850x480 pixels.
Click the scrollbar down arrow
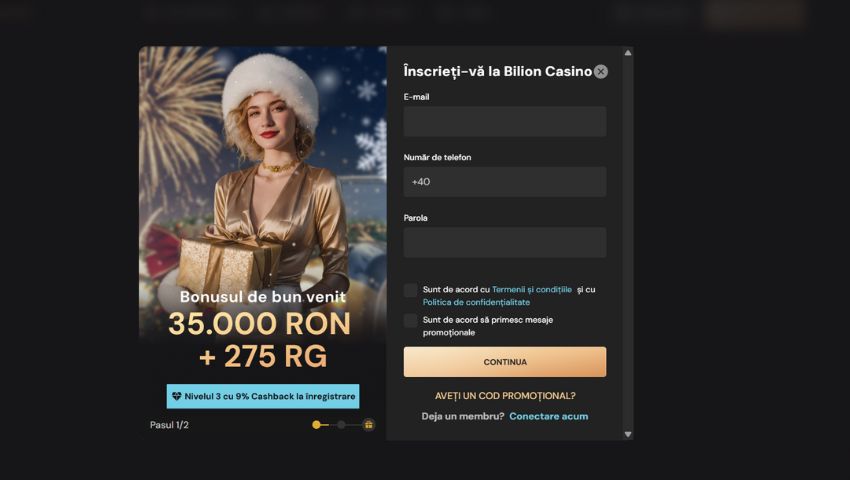tap(628, 434)
